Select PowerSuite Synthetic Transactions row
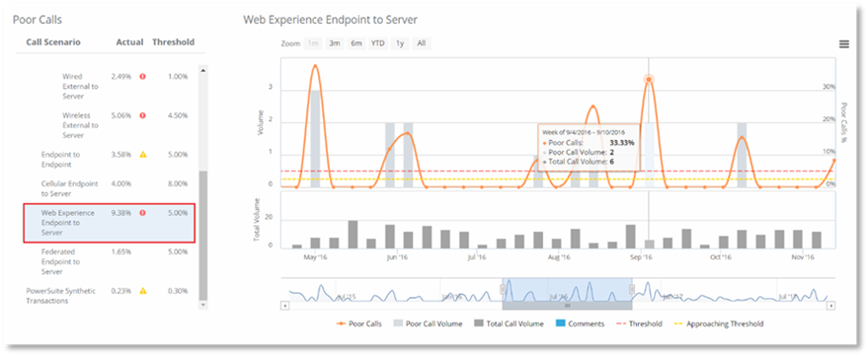The height and width of the screenshot is (356, 868). 110,296
